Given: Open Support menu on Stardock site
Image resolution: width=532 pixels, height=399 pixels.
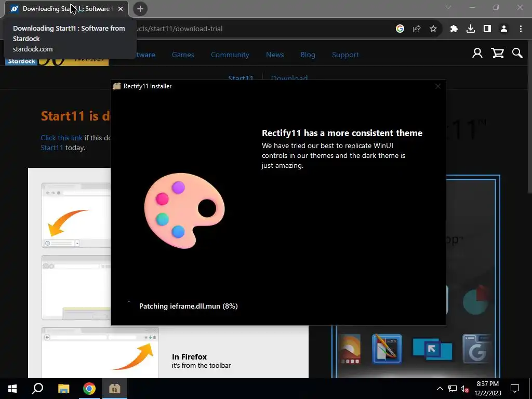Looking at the screenshot, I should click(345, 55).
